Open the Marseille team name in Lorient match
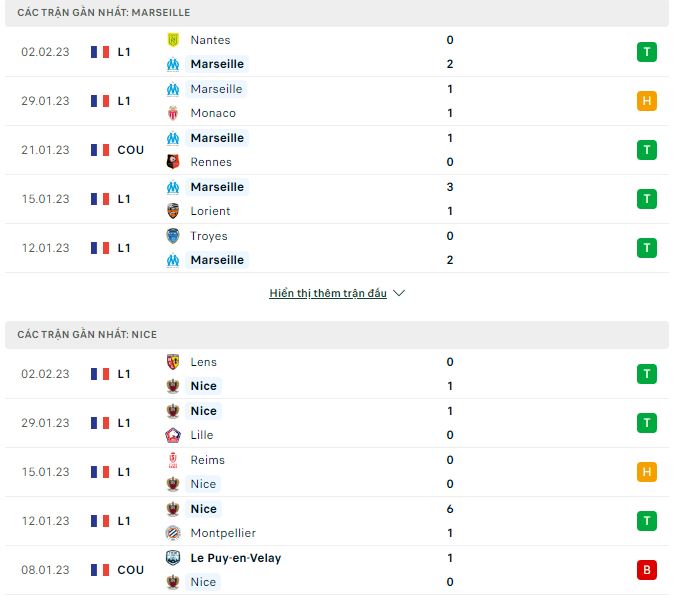This screenshot has height=596, width=681. [217, 187]
